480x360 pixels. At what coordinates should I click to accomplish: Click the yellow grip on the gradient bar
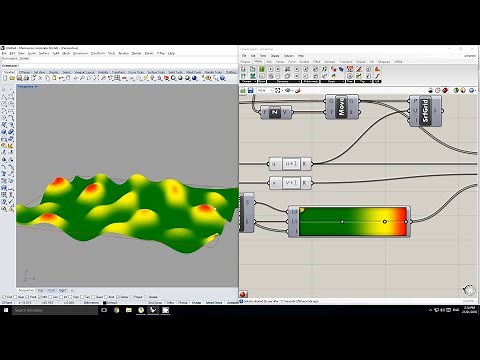tap(385, 221)
